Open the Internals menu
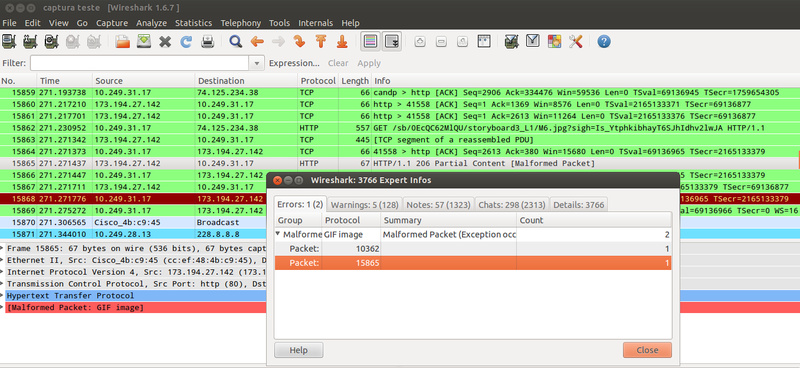The width and height of the screenshot is (800, 368). tap(315, 23)
